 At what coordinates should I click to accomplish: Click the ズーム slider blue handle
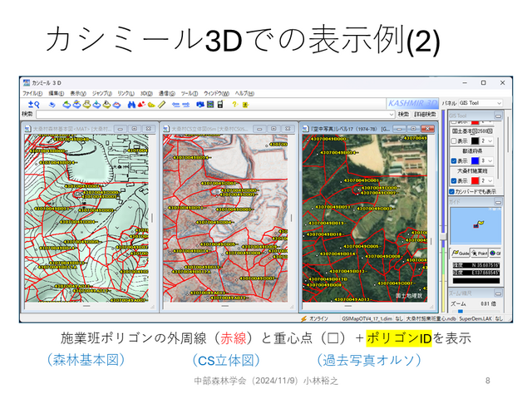[x=460, y=311]
